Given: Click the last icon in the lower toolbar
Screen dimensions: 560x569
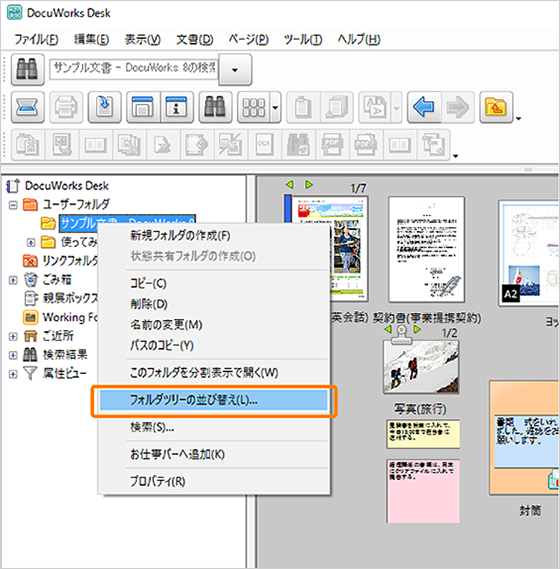Looking at the screenshot, I should pyautogui.click(x=434, y=144).
